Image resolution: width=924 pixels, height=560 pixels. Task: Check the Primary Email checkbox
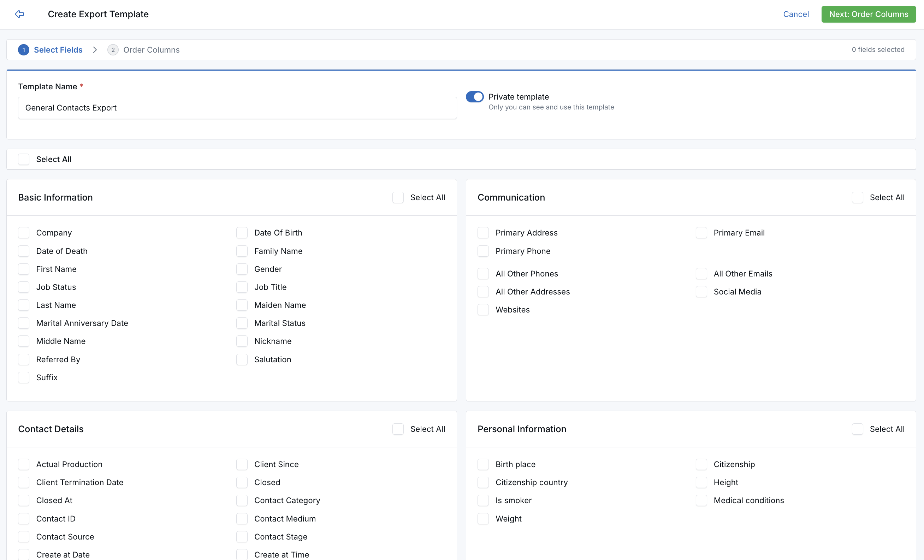[701, 232]
